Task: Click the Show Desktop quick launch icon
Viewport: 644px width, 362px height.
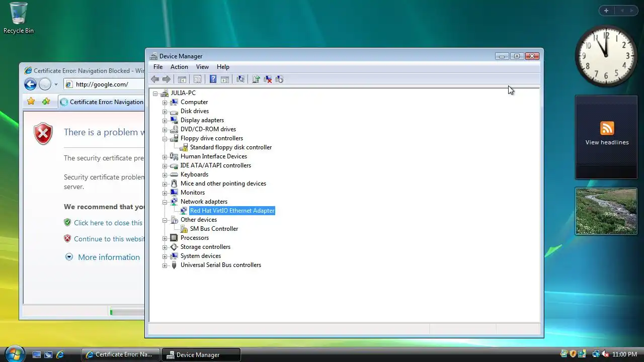Action: tap(36, 354)
